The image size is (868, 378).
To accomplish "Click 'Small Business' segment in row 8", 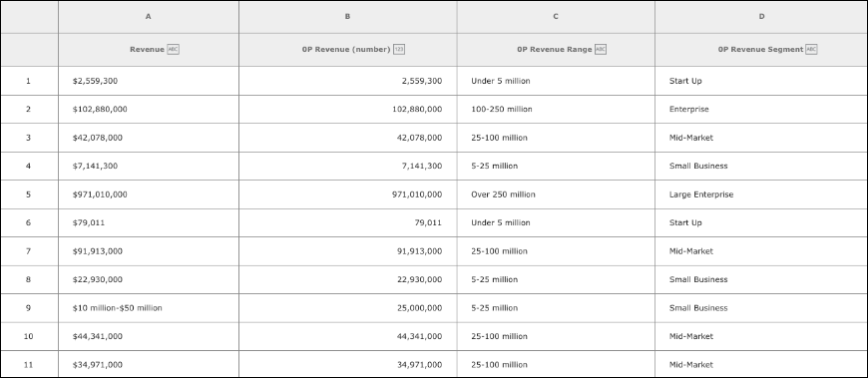I will (761, 279).
